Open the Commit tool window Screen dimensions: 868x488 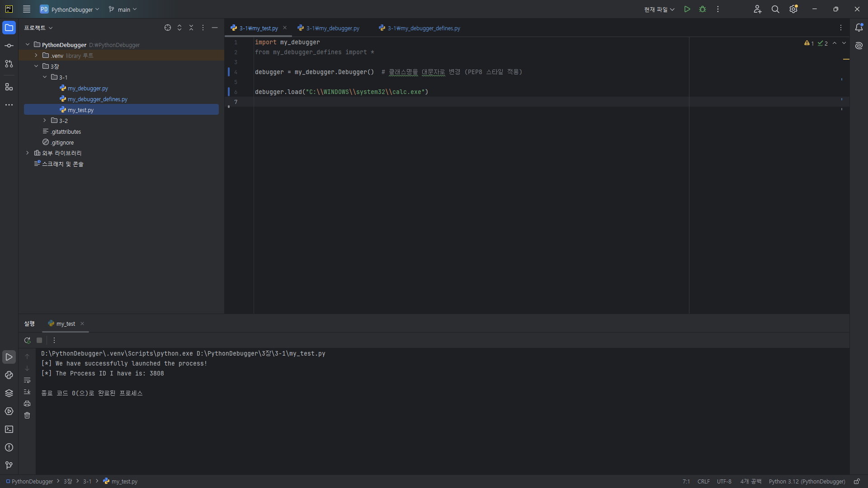point(9,46)
